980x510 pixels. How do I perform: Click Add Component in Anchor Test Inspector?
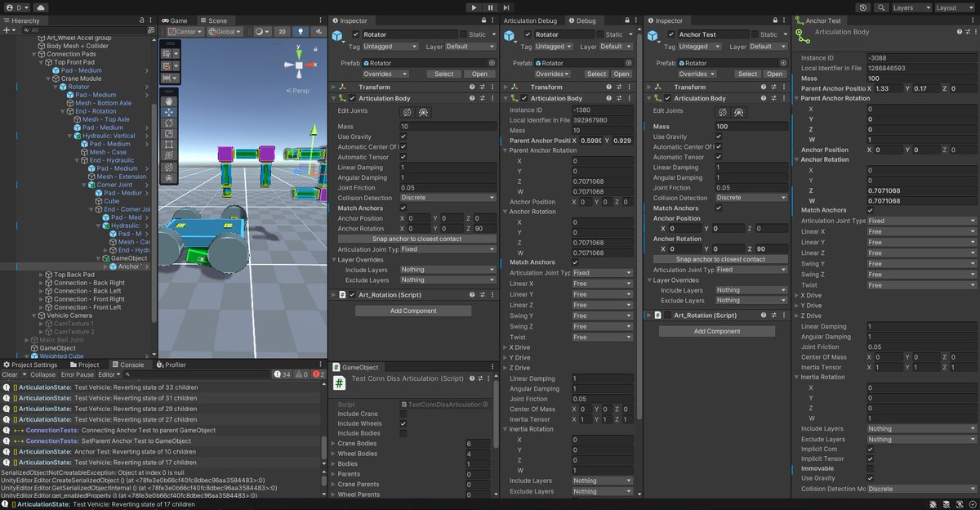(717, 331)
